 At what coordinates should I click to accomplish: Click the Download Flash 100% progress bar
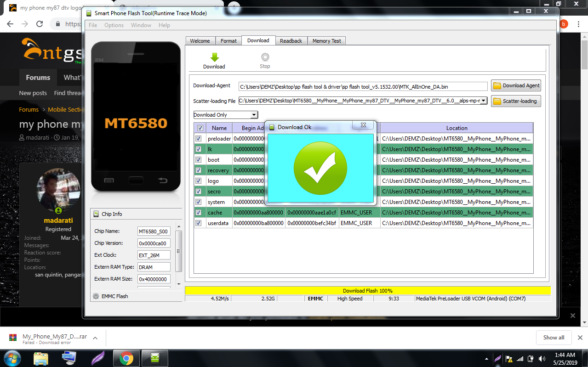[x=367, y=291]
